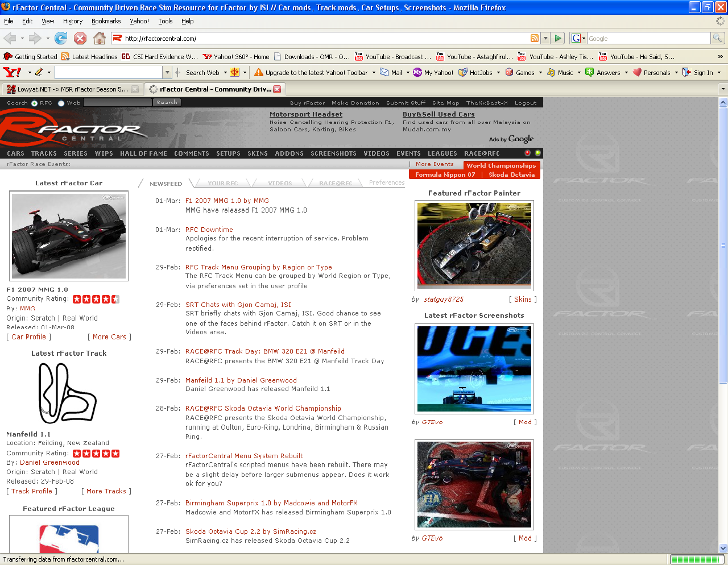Close the rFactor Central browser tab
The image size is (728, 565).
[277, 89]
